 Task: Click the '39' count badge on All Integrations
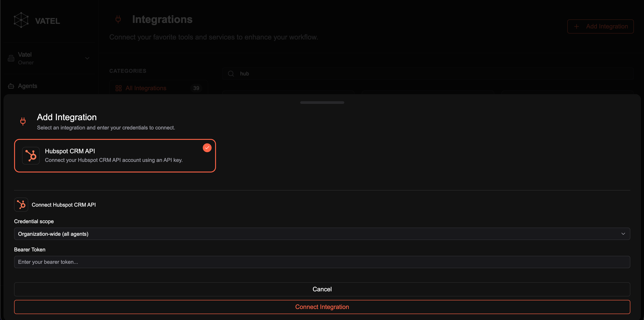(x=196, y=88)
